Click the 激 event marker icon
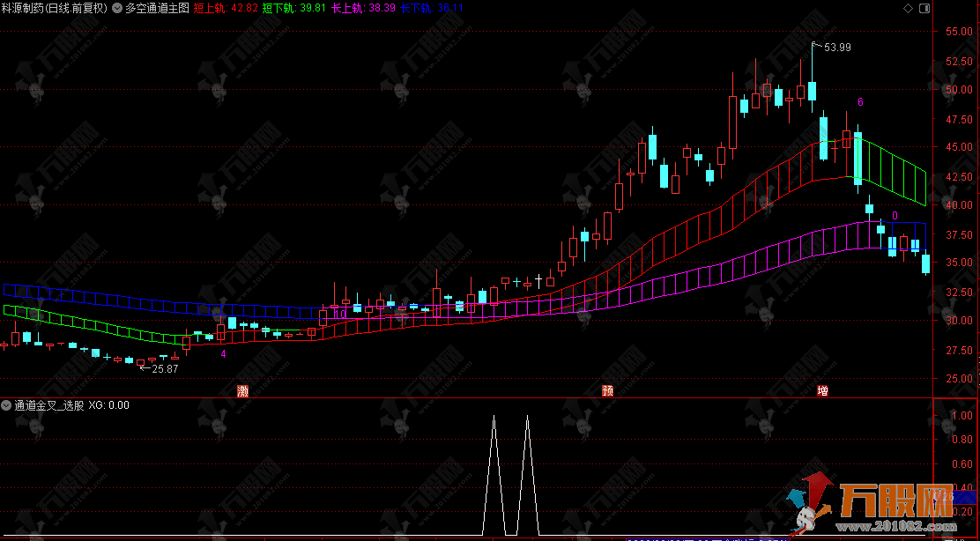The height and width of the screenshot is (541, 980). (x=243, y=390)
